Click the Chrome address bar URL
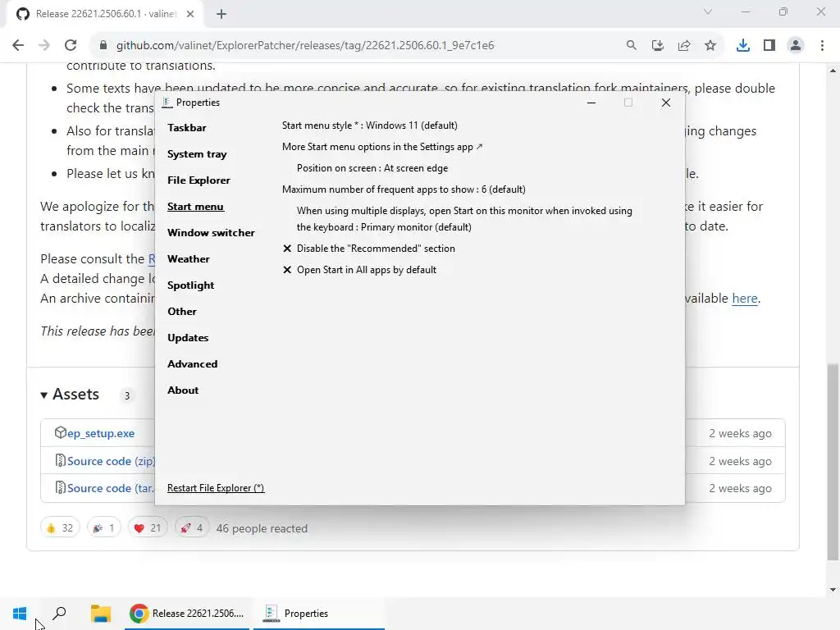 tap(305, 45)
